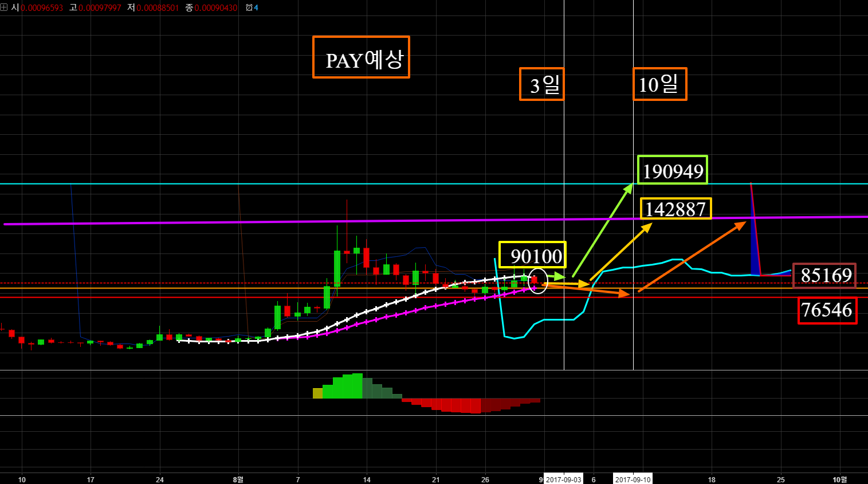Click the 18 date tick on time axis

coord(712,479)
